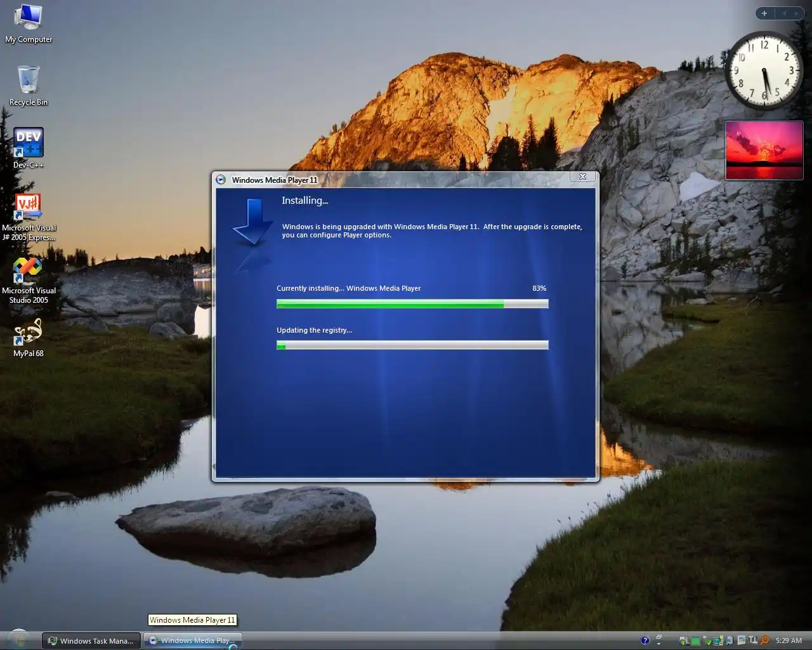Click the sidebar window tray icon

point(741,640)
